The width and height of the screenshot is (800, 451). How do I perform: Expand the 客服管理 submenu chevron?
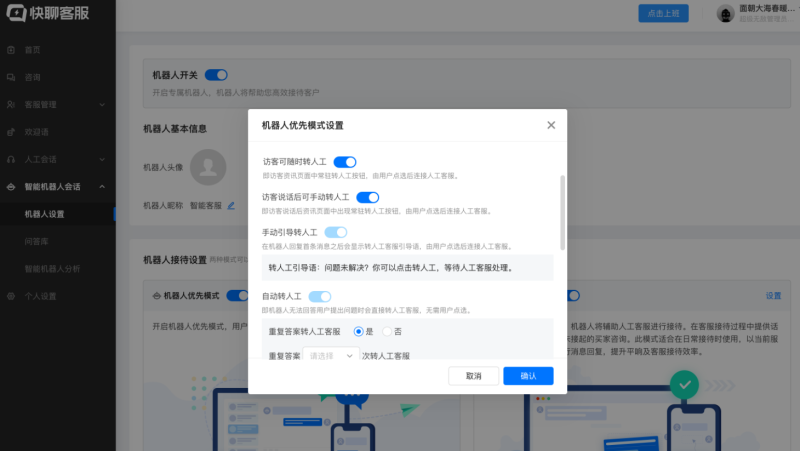pyautogui.click(x=102, y=105)
